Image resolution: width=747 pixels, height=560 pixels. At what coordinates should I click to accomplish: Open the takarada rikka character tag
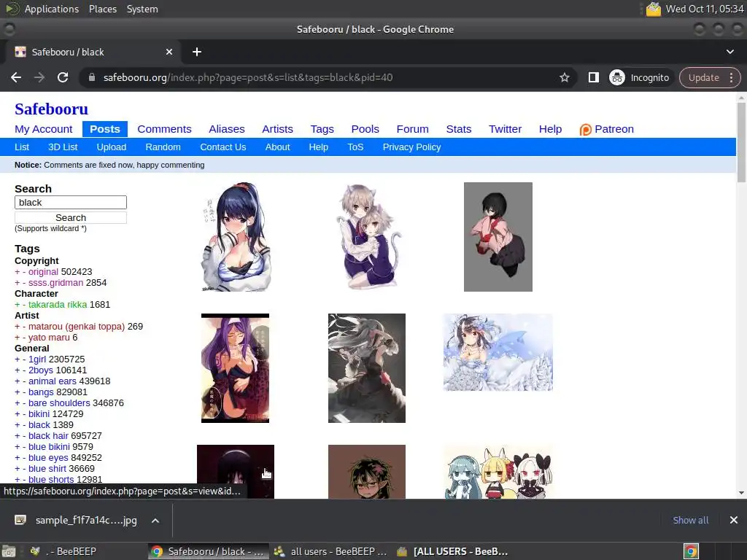coord(58,305)
